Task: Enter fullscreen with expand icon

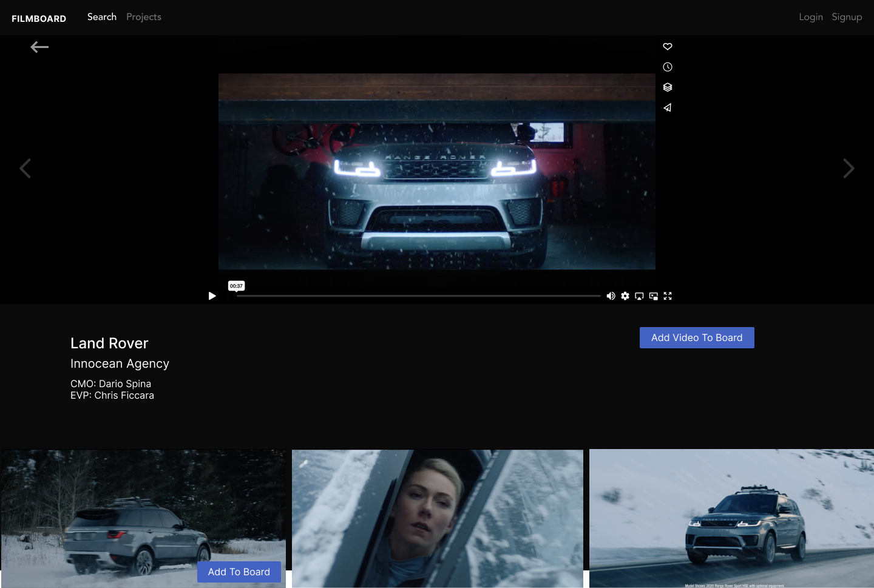Action: pos(668,296)
